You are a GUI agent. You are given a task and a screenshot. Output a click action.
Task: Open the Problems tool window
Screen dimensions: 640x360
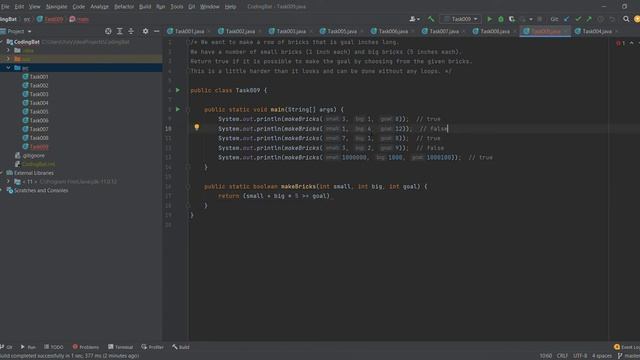(86, 347)
